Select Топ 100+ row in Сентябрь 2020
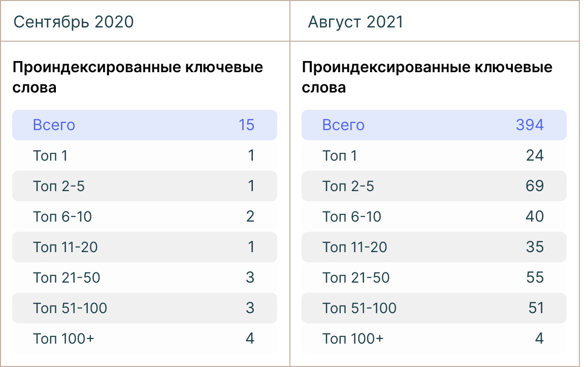The height and width of the screenshot is (367, 588). (x=144, y=339)
